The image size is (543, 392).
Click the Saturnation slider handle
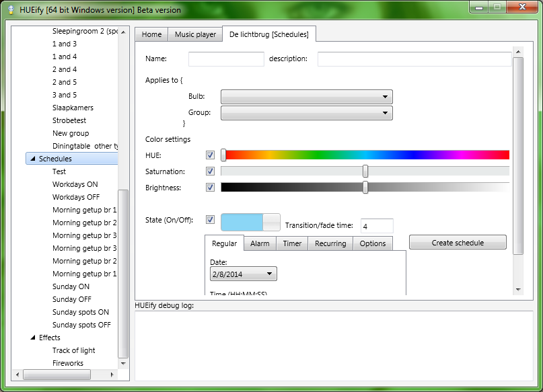365,171
